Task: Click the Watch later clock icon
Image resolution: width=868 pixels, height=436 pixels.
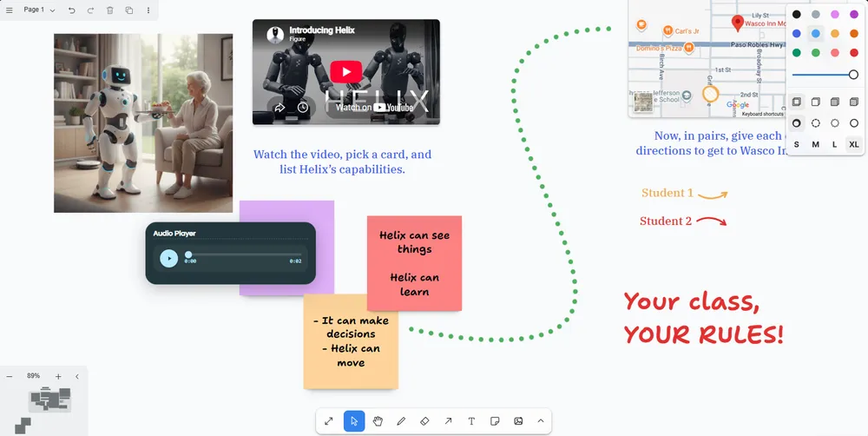Action: [x=303, y=108]
